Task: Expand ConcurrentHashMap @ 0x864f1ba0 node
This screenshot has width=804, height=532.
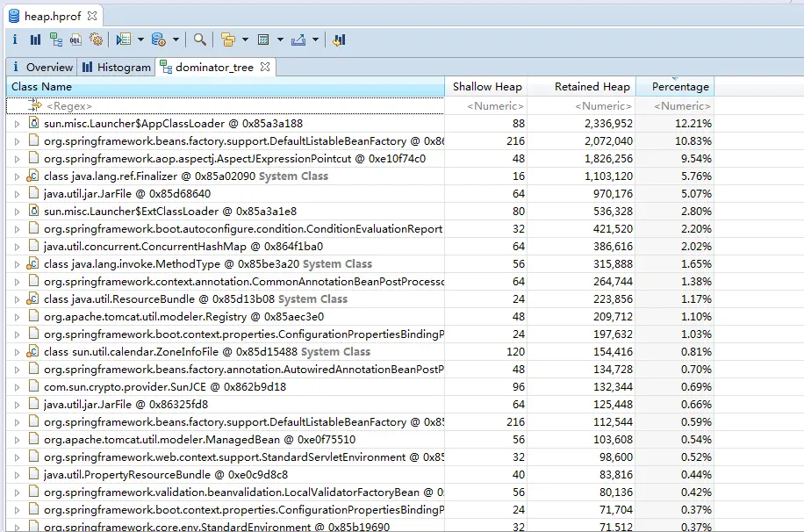Action: pos(17,247)
